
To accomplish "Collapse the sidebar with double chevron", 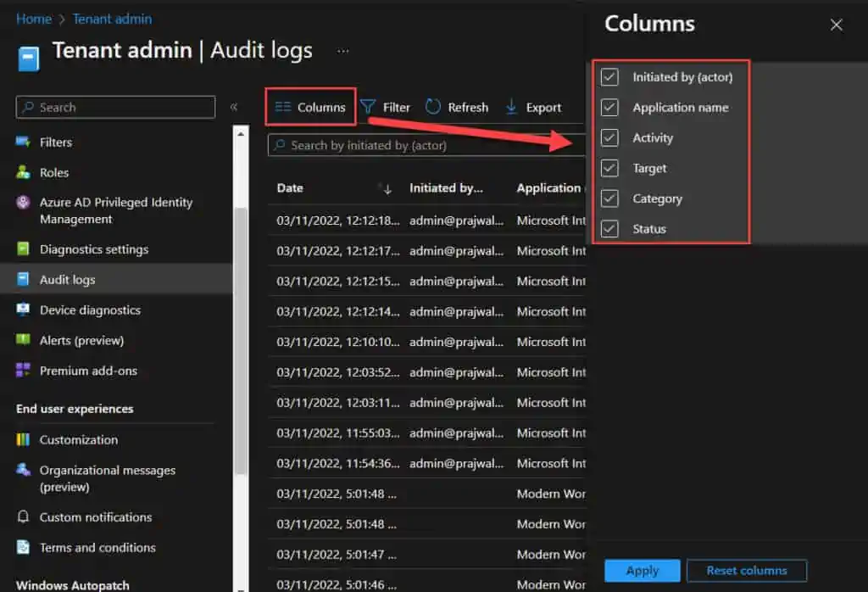I will (x=234, y=107).
